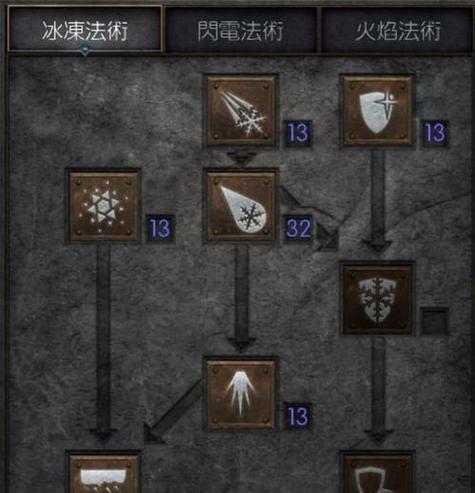
Task: Open the 火焰法術 tab
Action: click(x=397, y=29)
